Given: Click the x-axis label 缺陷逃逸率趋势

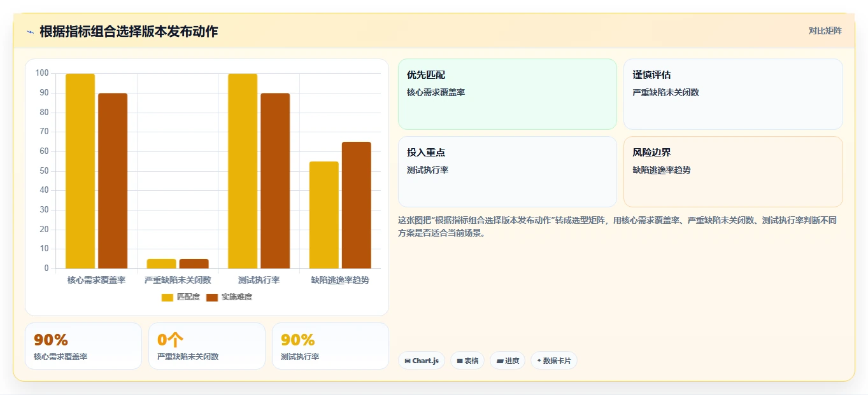Looking at the screenshot, I should point(340,280).
